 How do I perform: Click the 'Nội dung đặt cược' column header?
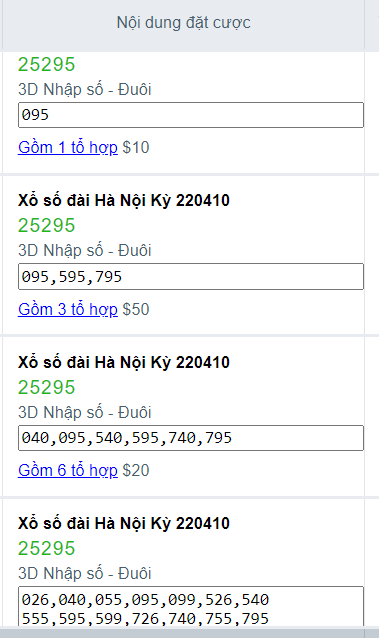[x=184, y=22]
